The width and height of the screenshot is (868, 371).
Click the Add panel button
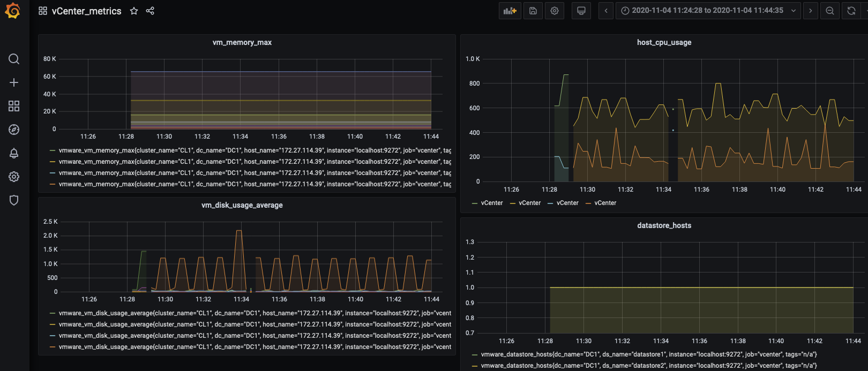click(x=510, y=11)
